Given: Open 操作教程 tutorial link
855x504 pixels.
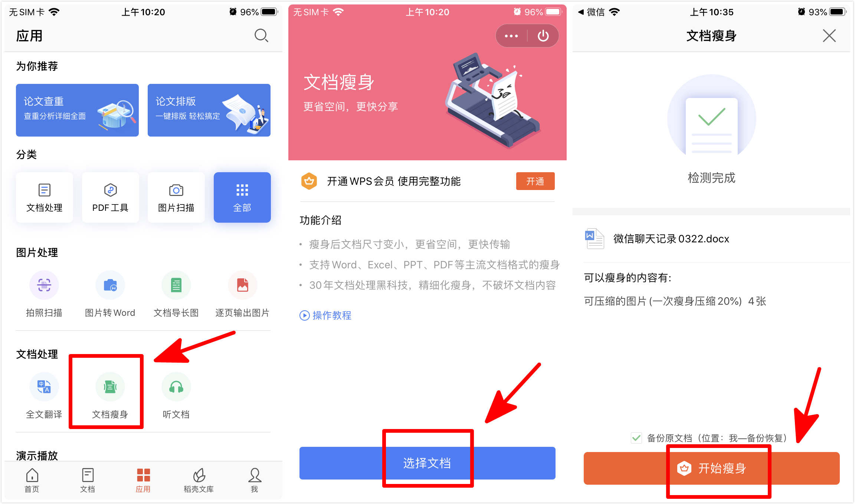Looking at the screenshot, I should coord(324,315).
